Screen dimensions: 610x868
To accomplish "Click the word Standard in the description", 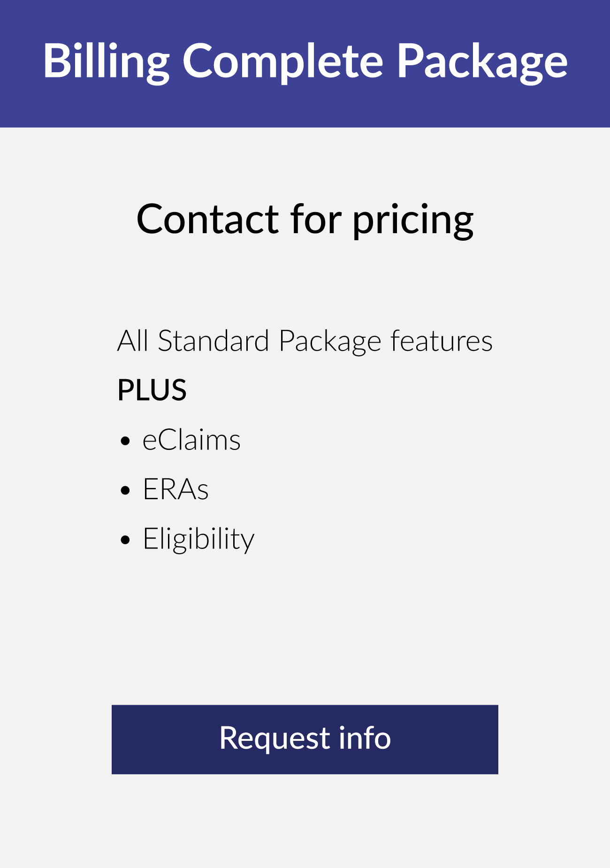I will click(x=213, y=341).
